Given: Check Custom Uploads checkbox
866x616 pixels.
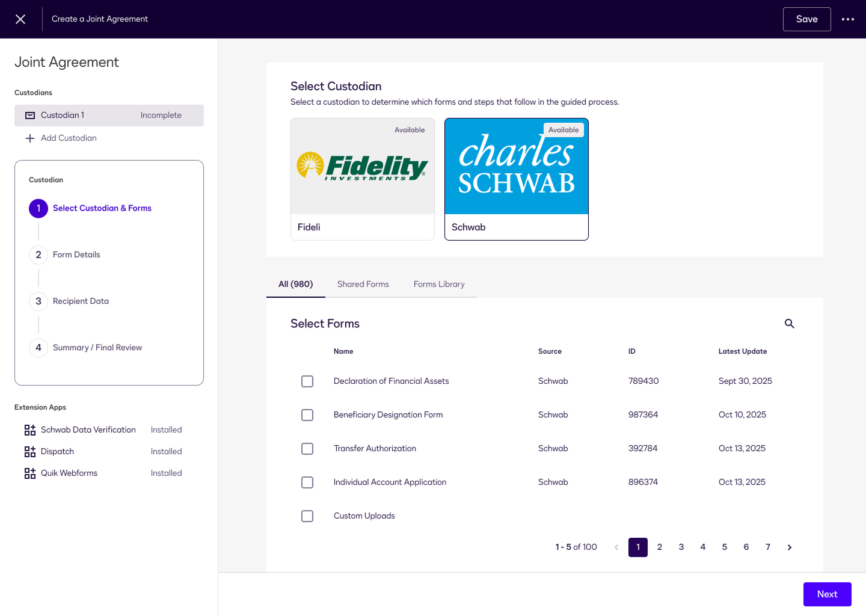Looking at the screenshot, I should pos(307,516).
